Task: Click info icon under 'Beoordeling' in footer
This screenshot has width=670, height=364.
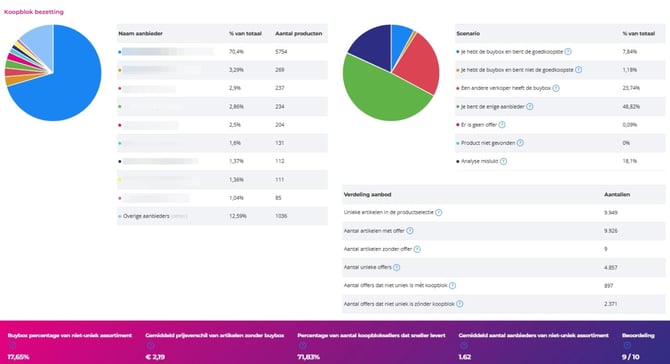Action: pyautogui.click(x=627, y=345)
